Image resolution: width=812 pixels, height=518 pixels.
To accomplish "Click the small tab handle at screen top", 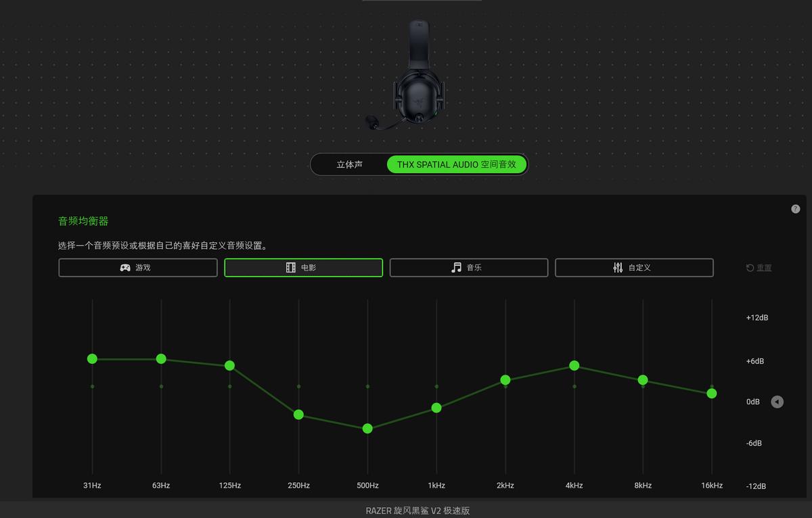I will pyautogui.click(x=421, y=2).
